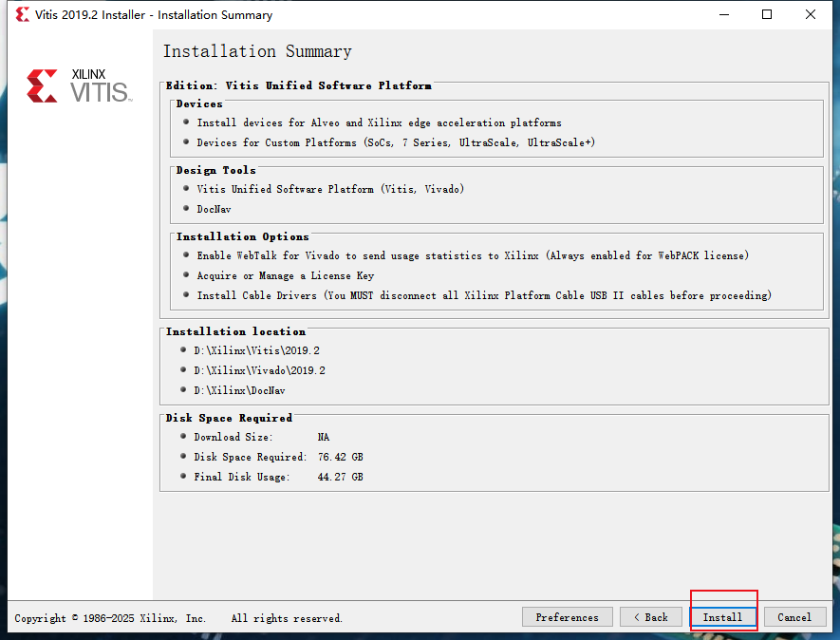Click the 'Devices' group heading
The height and width of the screenshot is (640, 840).
coord(199,104)
